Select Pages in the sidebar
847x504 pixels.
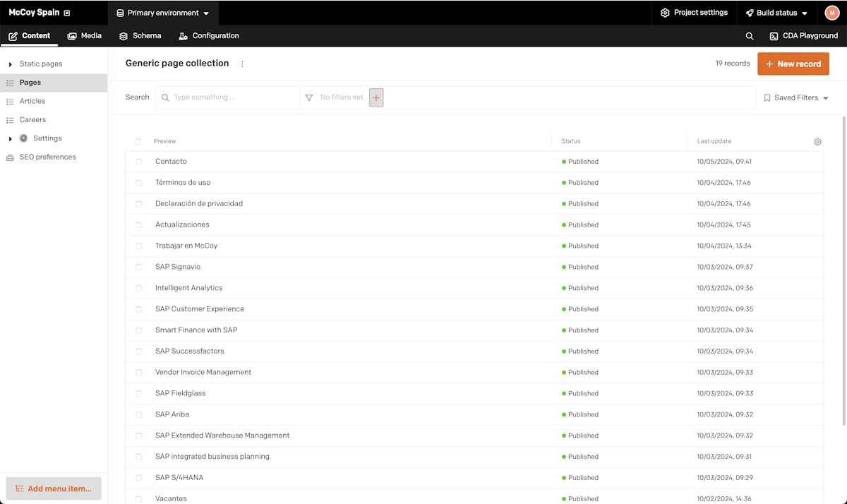(54, 83)
